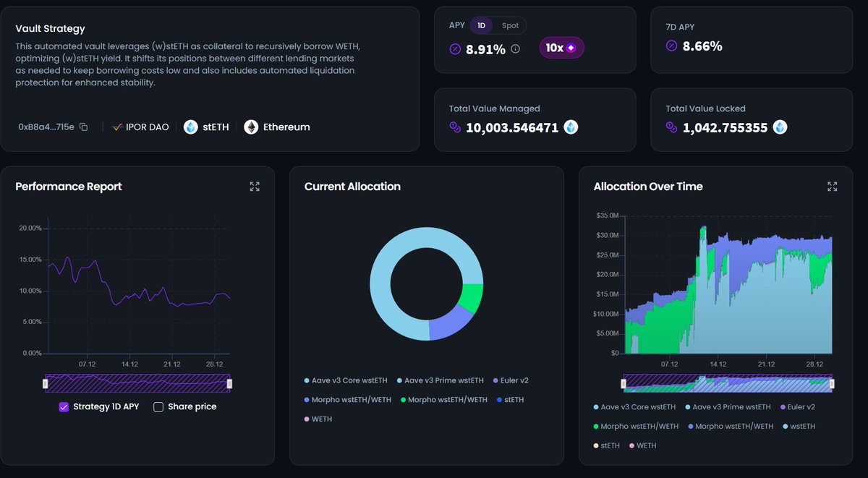Click the IPOR DAO logo

[x=117, y=126]
